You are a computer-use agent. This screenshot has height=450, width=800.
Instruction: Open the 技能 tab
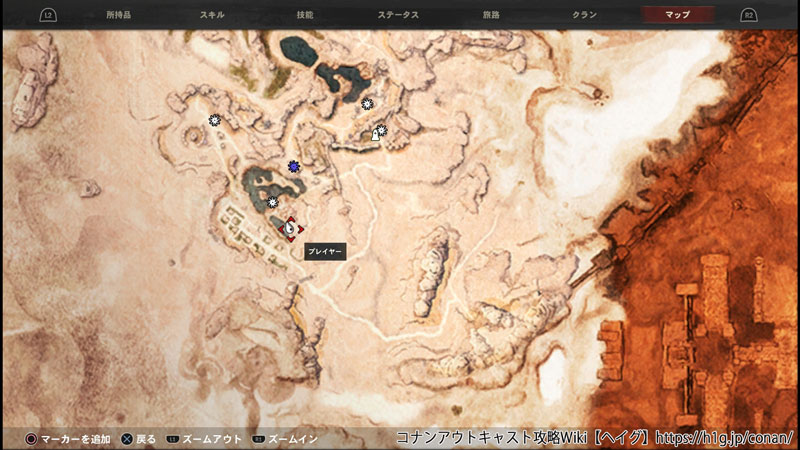click(x=305, y=15)
